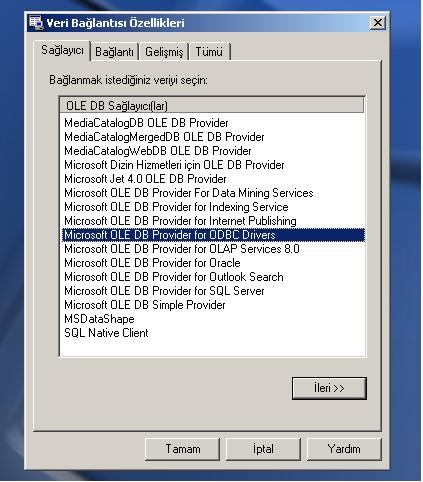The image size is (423, 482).
Task: Select the SQL Native Client entry
Action: coord(106,333)
